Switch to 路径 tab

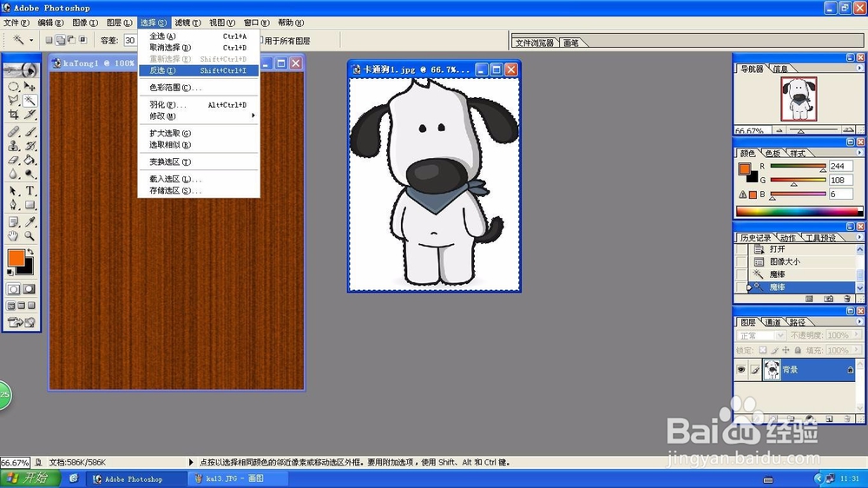point(797,322)
